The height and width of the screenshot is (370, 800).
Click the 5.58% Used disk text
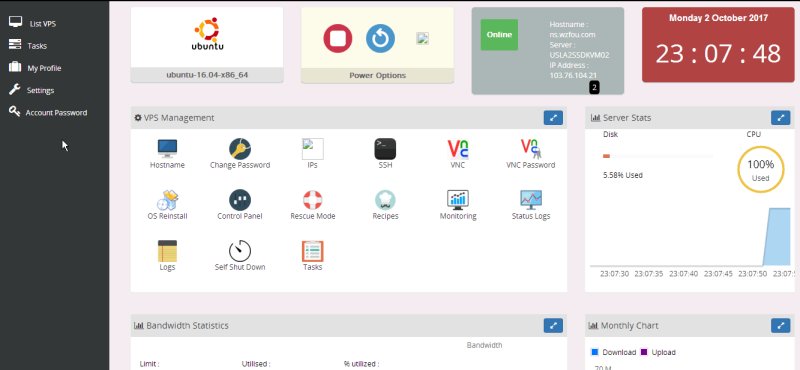pyautogui.click(x=622, y=175)
